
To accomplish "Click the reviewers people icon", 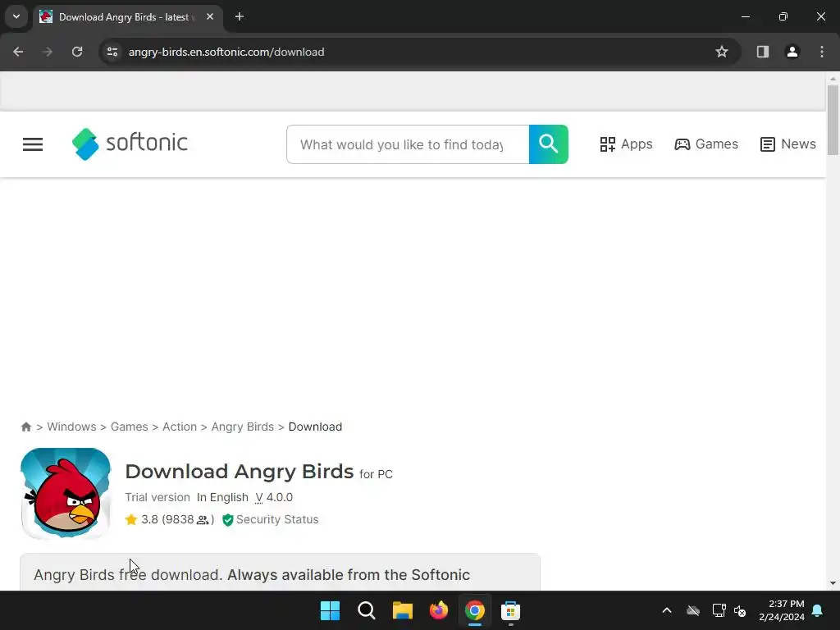I will pos(203,520).
